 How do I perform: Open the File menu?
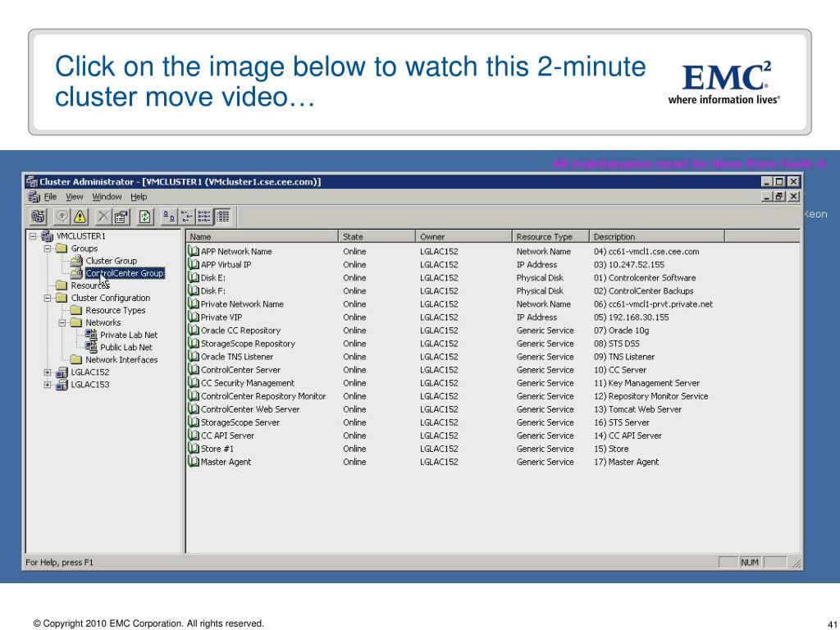[x=50, y=197]
